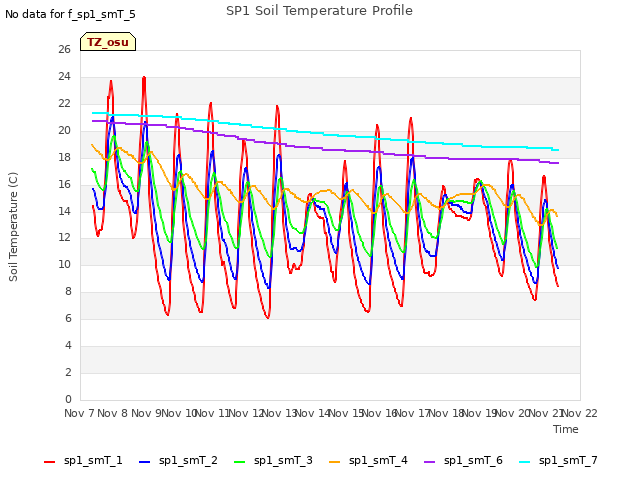
Task: Toggle the sp1_smT_1 legend entry
Action: point(83,461)
